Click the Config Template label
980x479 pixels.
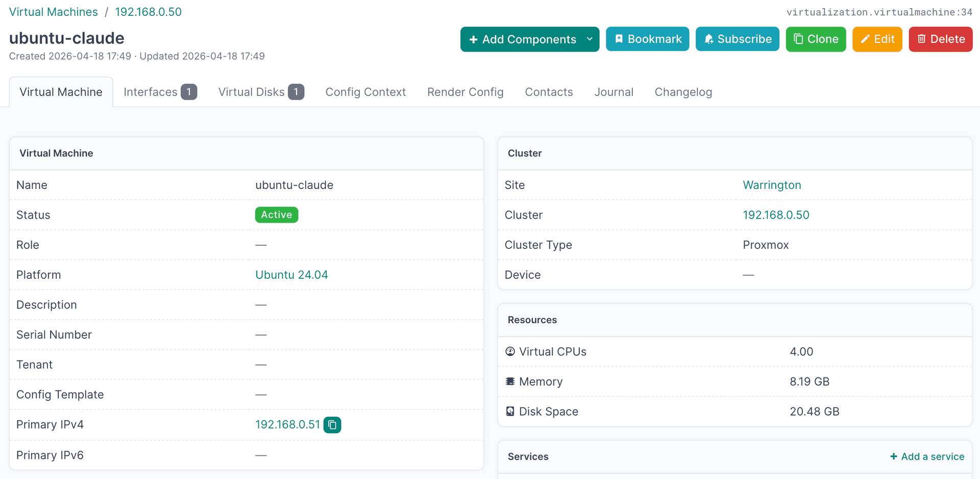click(60, 395)
